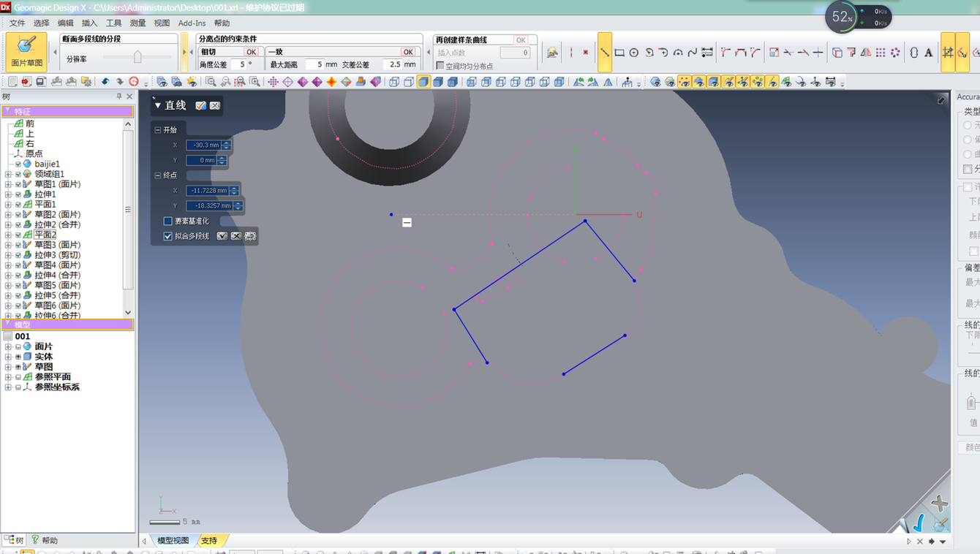980x554 pixels.
Task: Click OK for 再创建样条曲线
Action: coord(521,40)
